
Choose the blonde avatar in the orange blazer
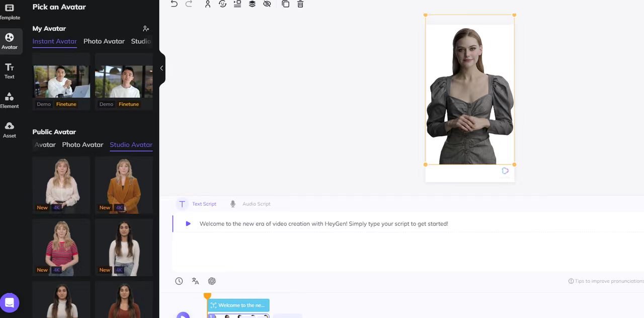pyautogui.click(x=124, y=185)
